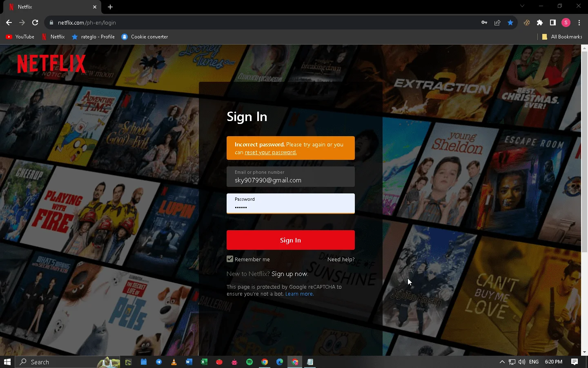Viewport: 588px width, 368px height.
Task: Open the YouTube bookmark
Action: pos(20,37)
